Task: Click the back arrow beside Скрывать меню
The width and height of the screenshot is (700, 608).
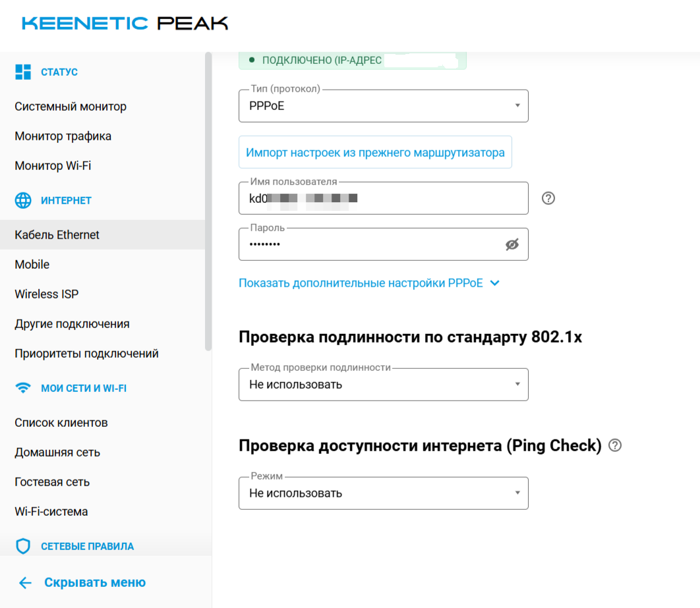Action: pos(26,582)
